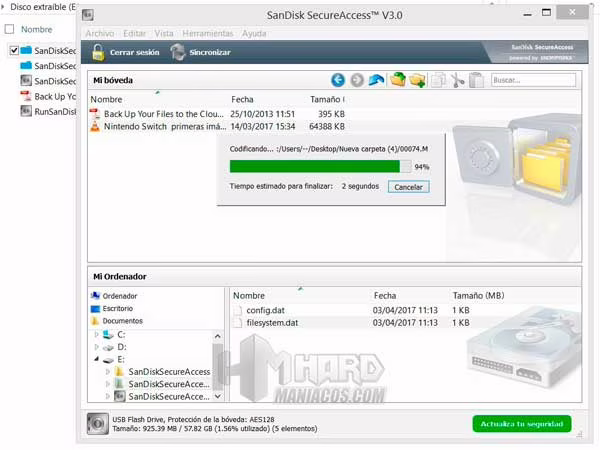The height and width of the screenshot is (450, 600).
Task: Click the Back Up PDF icon in Explorer window
Action: [x=26, y=96]
